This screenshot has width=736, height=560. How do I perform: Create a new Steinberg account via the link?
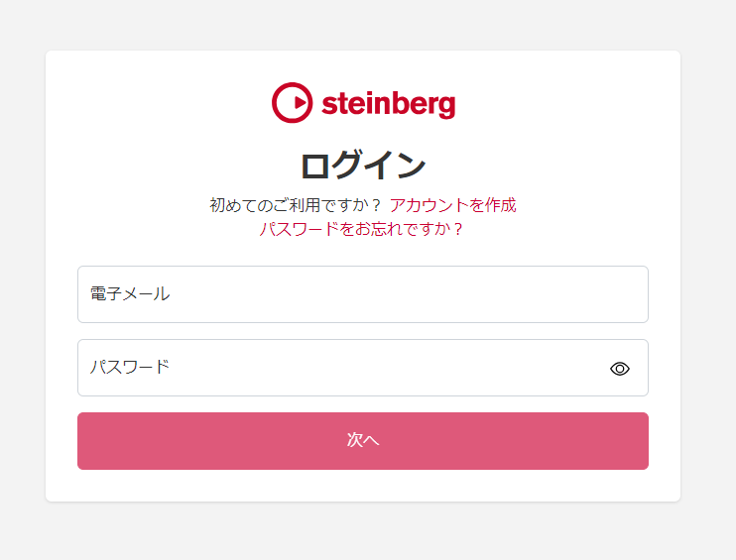tap(452, 205)
